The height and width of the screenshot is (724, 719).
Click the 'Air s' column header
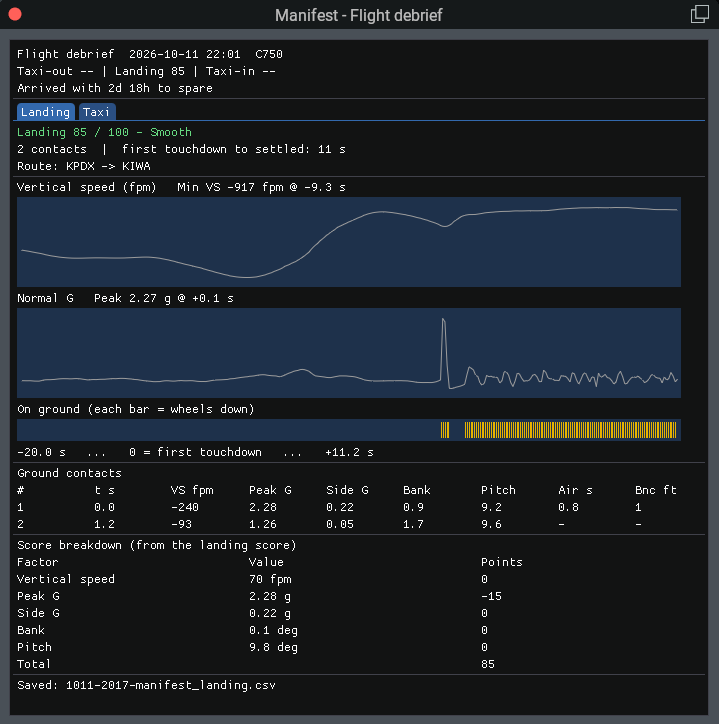pos(575,490)
